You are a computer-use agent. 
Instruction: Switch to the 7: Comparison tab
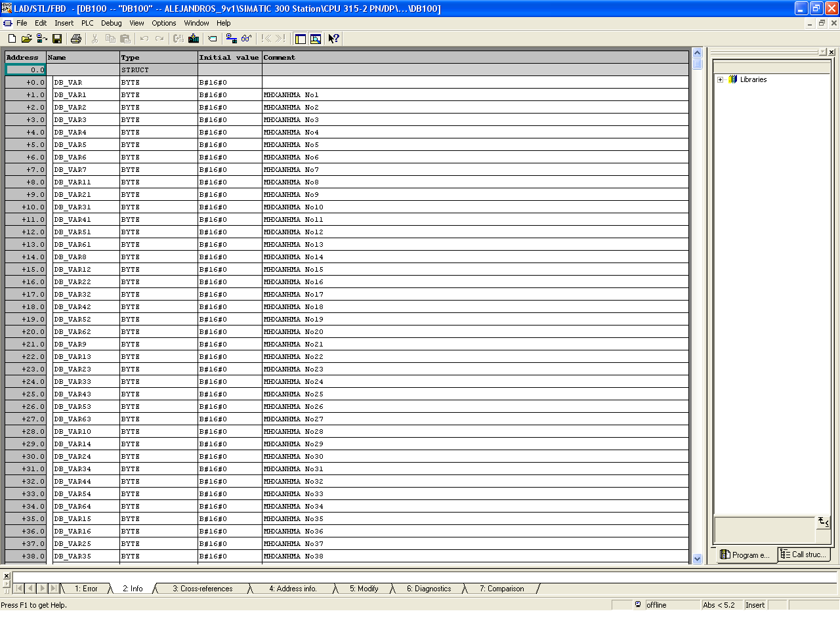[x=502, y=589]
